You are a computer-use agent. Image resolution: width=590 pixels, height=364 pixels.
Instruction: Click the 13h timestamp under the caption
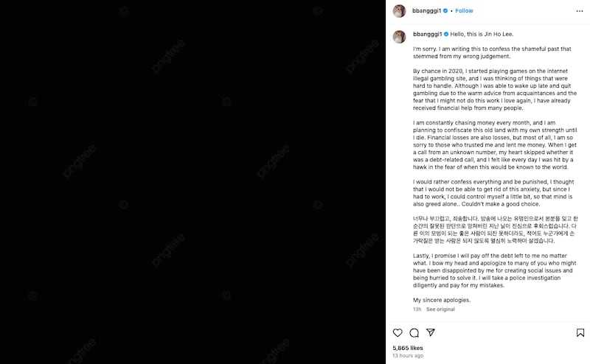[417, 309]
